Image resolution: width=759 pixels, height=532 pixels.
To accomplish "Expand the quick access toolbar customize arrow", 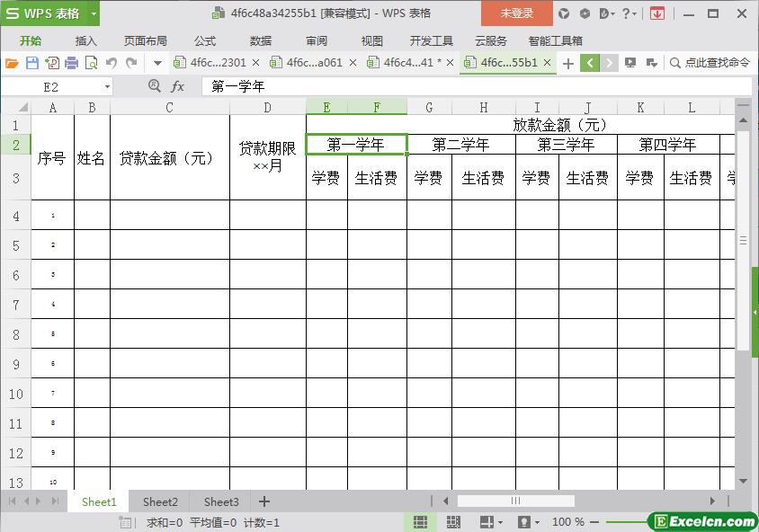I will [157, 63].
